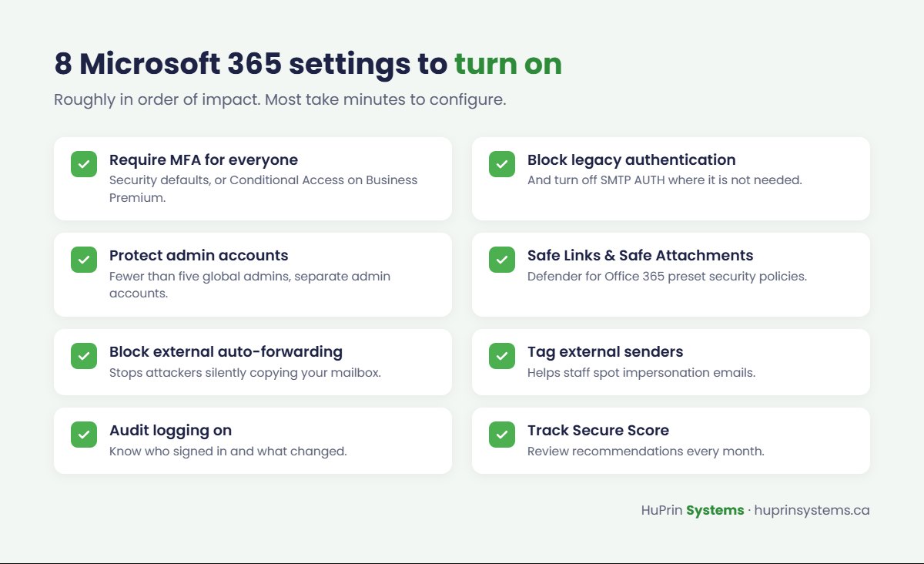Open the huprinsystems.ca link
924x564 pixels.
[x=812, y=510]
